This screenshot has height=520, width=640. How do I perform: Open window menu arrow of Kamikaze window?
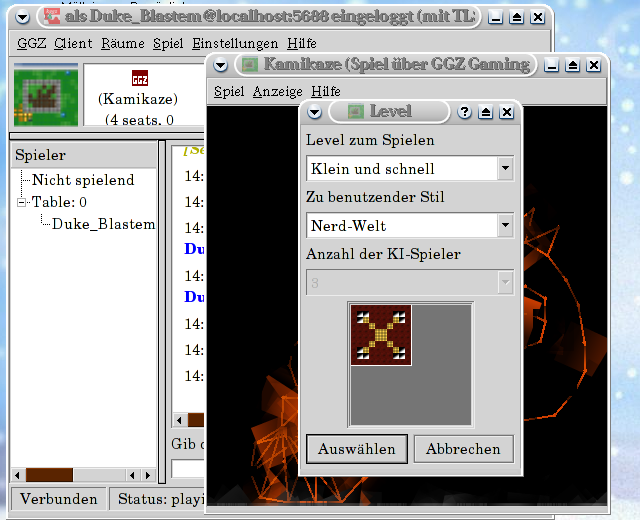[x=220, y=64]
